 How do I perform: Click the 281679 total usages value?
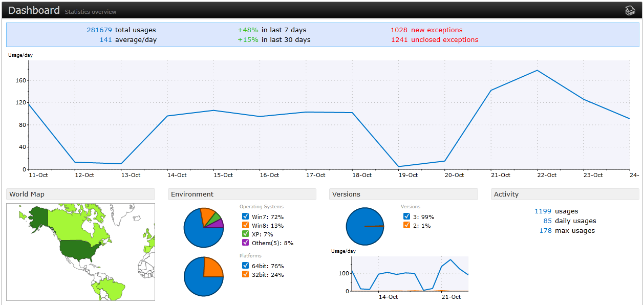point(99,30)
